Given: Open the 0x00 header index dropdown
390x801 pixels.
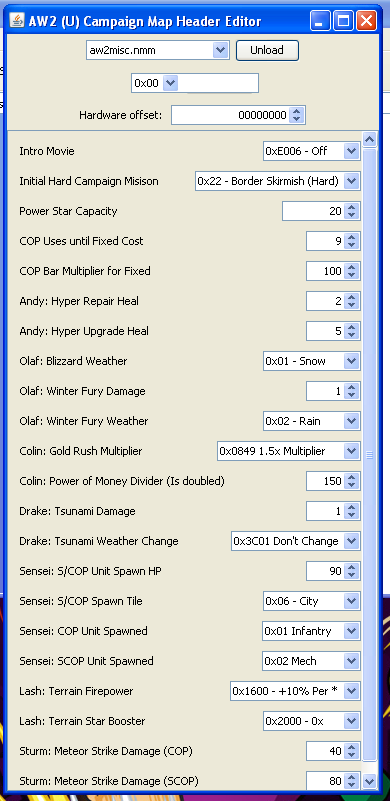Looking at the screenshot, I should point(171,83).
